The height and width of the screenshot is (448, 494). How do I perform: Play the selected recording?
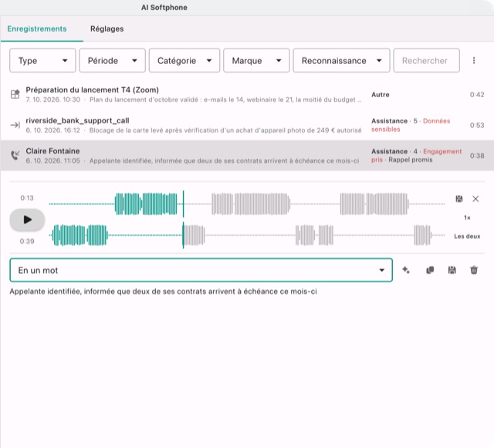28,220
